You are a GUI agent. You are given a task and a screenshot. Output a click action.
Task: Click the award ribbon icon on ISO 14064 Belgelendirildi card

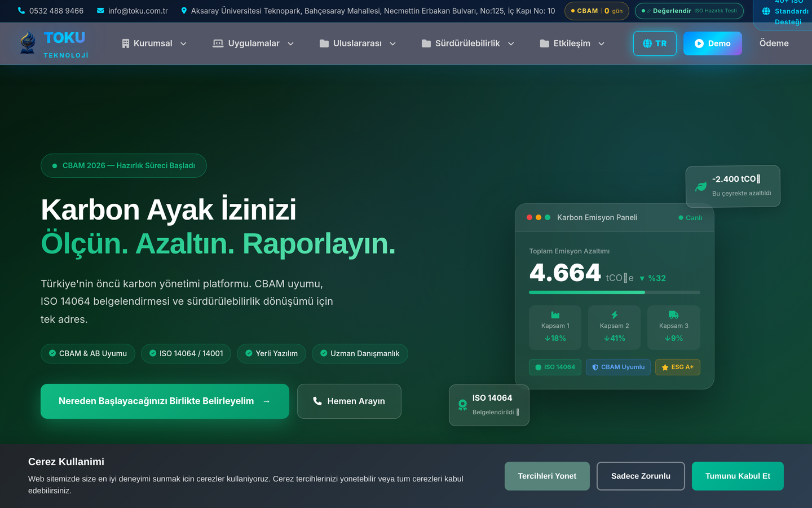tap(462, 405)
